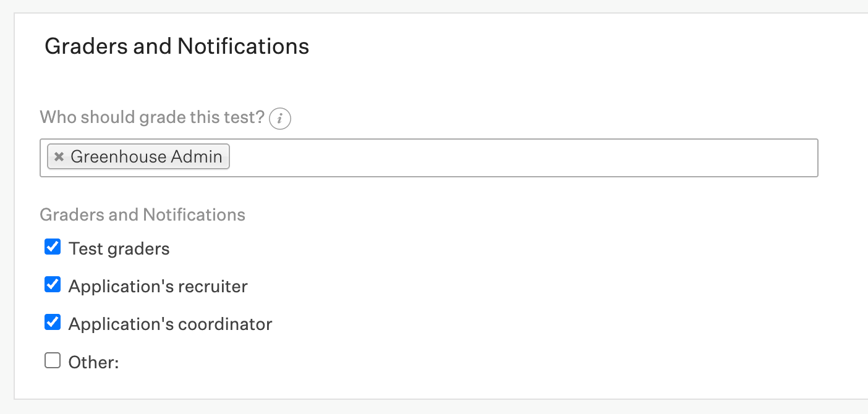Click the "Test graders" label text

[119, 248]
